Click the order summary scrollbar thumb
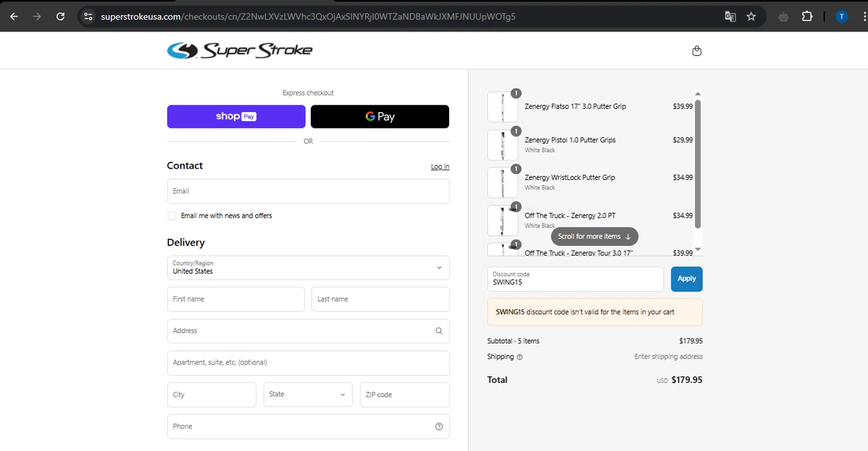 698,164
